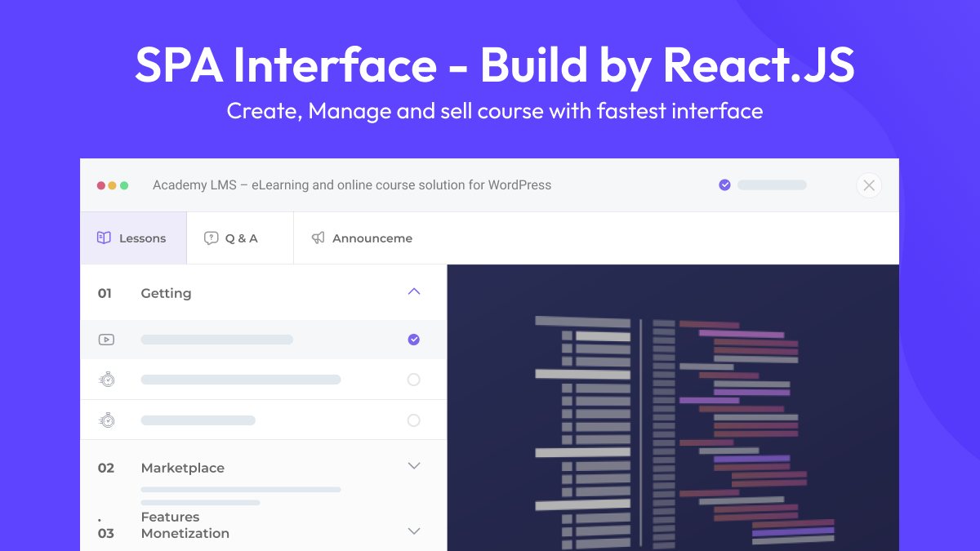Click the Q & A speech bubble icon
Screen dimensions: 980x551
[x=211, y=238]
